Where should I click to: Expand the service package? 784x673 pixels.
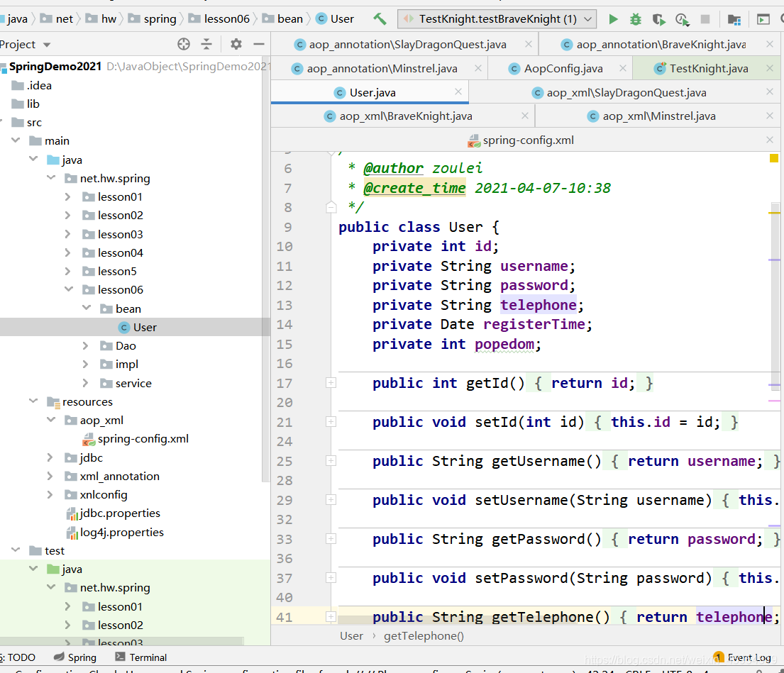[x=85, y=383]
